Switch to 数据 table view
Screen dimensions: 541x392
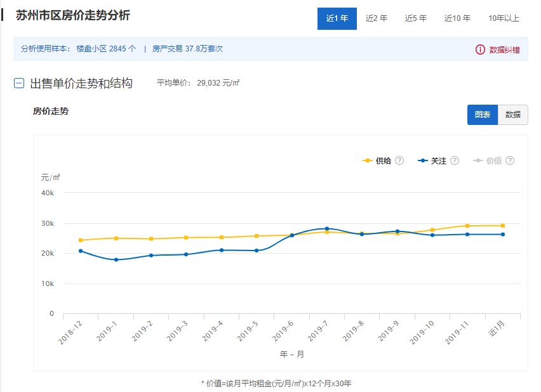[513, 115]
